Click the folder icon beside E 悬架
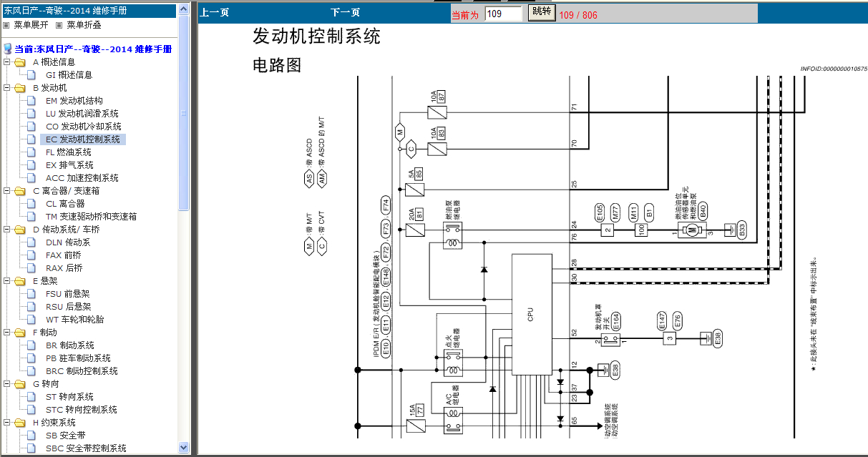The height and width of the screenshot is (457, 868). [x=19, y=281]
